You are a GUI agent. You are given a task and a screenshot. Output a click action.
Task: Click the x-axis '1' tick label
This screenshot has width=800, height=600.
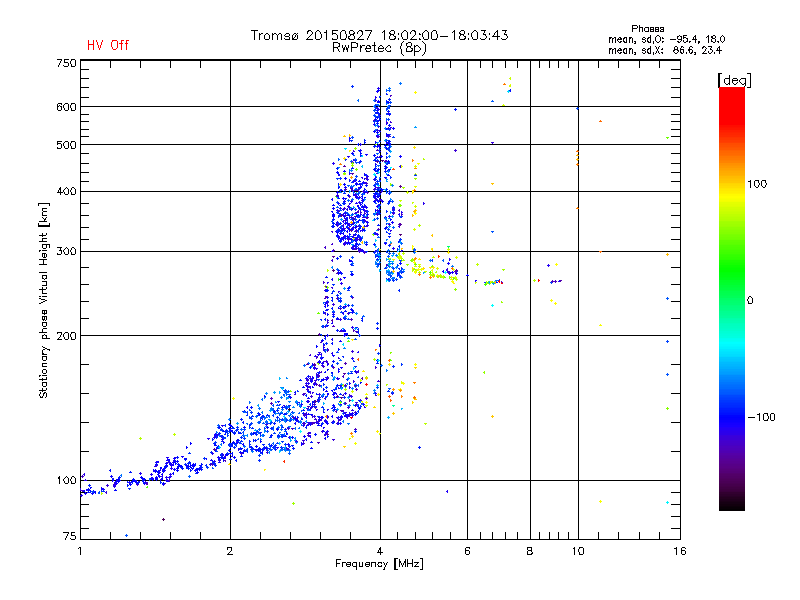[x=81, y=551]
